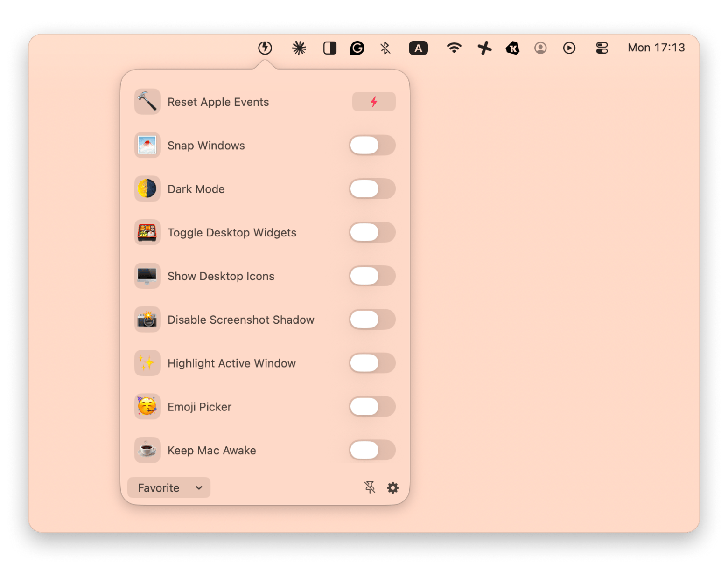Select the Disable Screenshot Shadow label
The width and height of the screenshot is (728, 570).
coord(241,320)
